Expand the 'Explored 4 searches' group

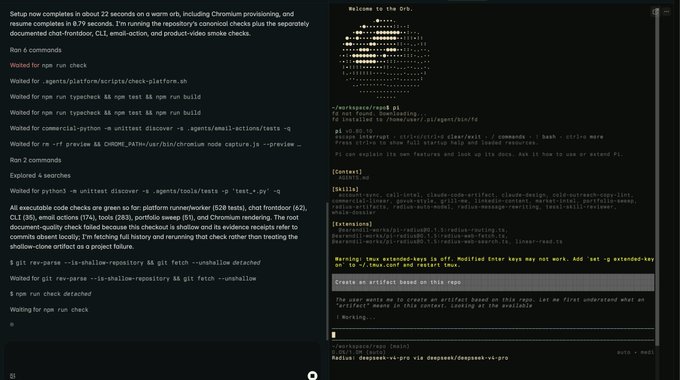40,175
